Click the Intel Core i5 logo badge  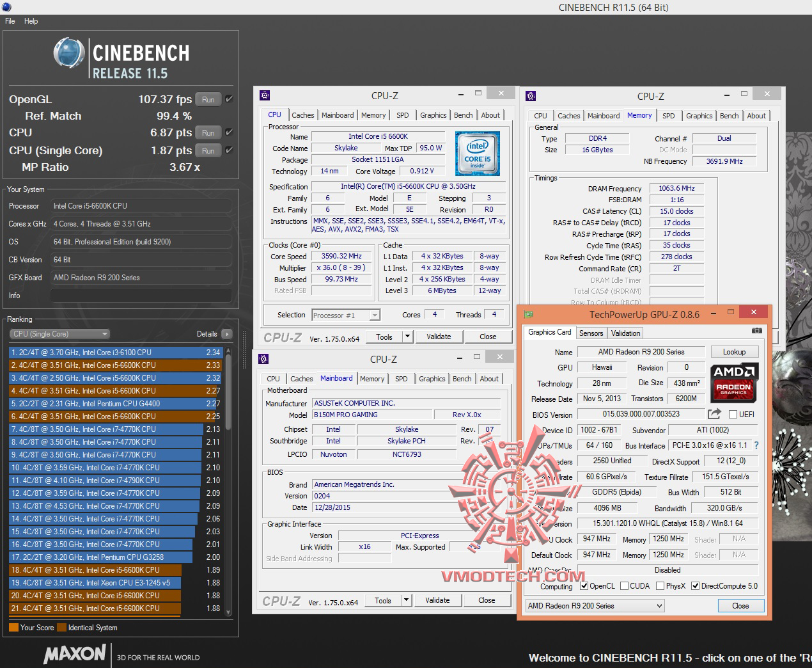click(x=478, y=154)
